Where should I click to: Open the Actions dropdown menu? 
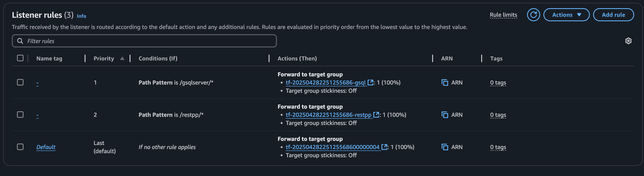coord(566,15)
